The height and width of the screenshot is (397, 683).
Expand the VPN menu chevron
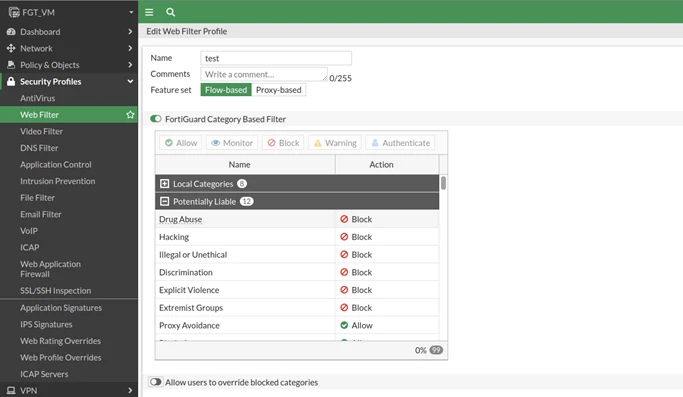[130, 390]
